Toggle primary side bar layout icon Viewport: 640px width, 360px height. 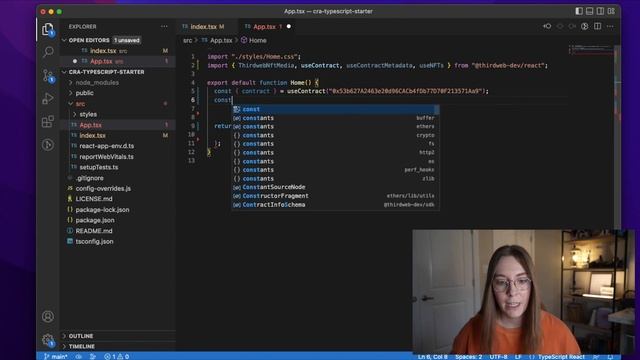(x=579, y=11)
